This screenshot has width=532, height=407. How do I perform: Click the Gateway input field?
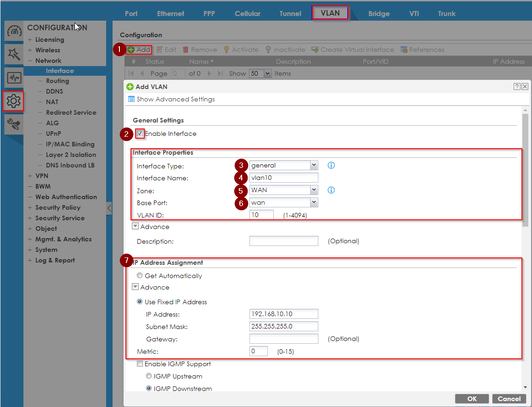tap(283, 339)
